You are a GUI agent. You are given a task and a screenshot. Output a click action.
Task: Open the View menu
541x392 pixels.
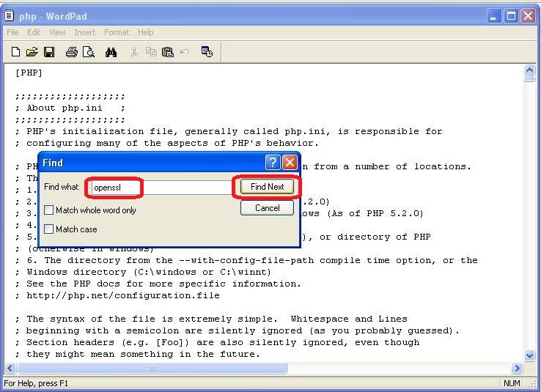pos(57,32)
